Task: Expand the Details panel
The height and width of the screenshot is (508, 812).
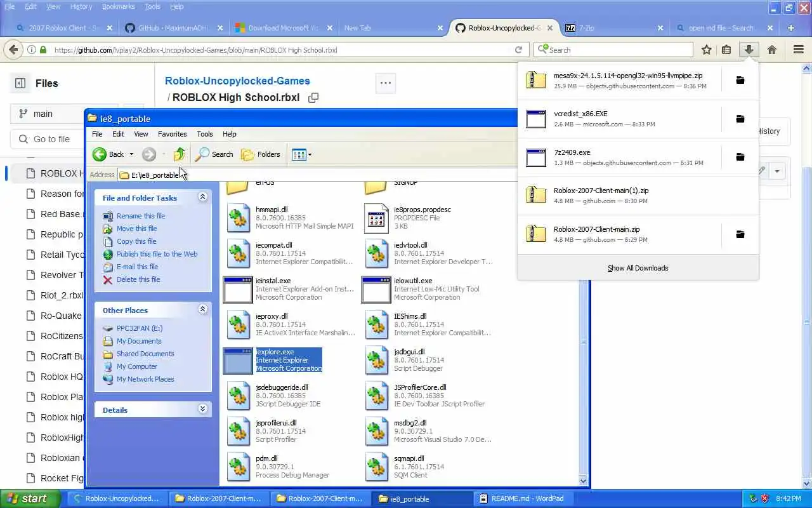Action: pos(203,409)
